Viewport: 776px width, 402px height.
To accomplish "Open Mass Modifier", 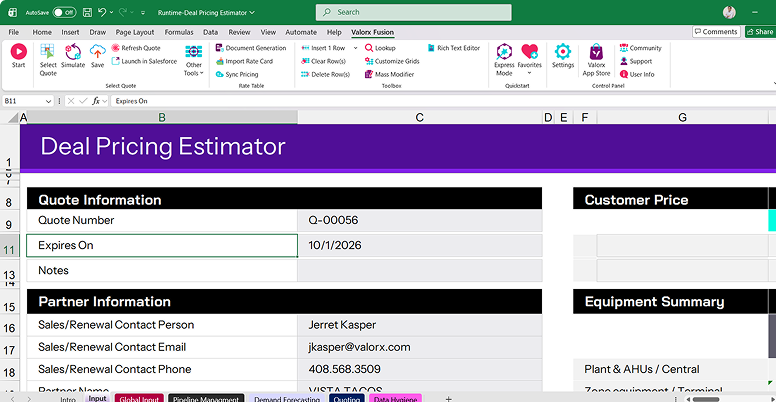I will 389,74.
